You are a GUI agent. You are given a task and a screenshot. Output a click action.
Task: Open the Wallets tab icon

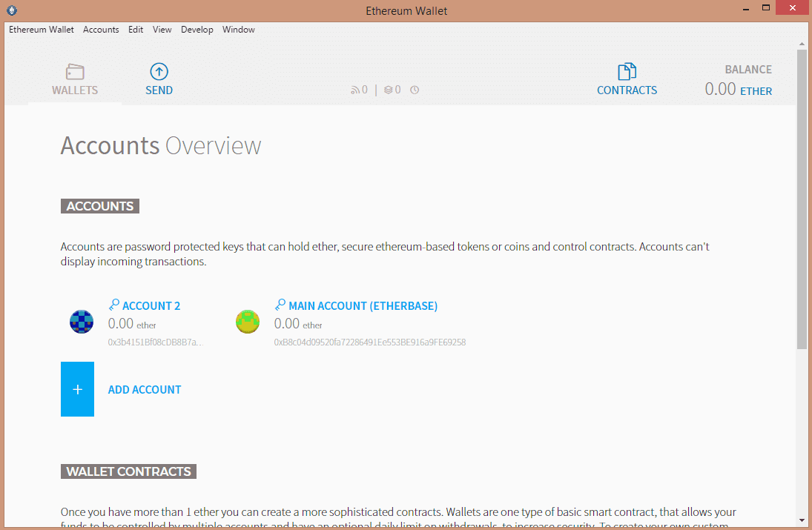[x=75, y=72]
